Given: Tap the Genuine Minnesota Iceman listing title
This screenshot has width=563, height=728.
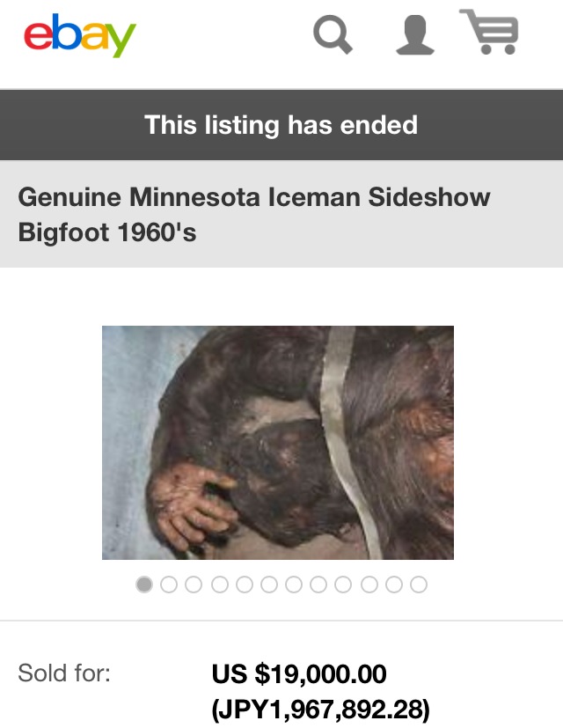Looking at the screenshot, I should (x=254, y=214).
